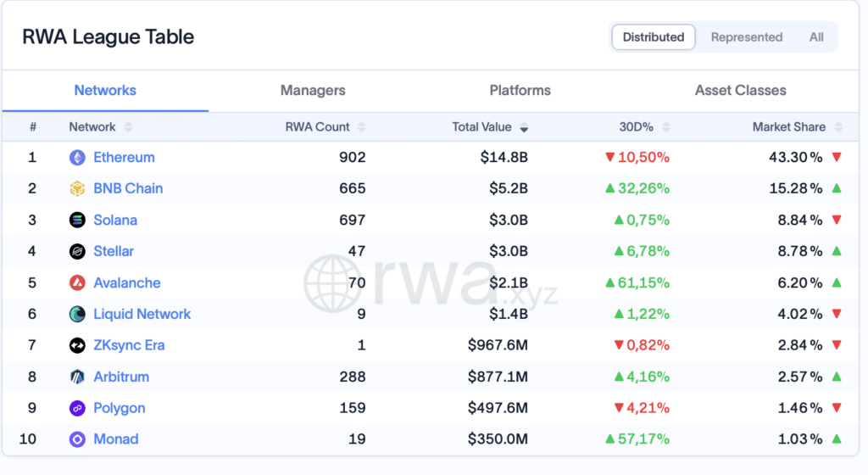The image size is (868, 475).
Task: Open the Avalanche network link
Action: 127,283
